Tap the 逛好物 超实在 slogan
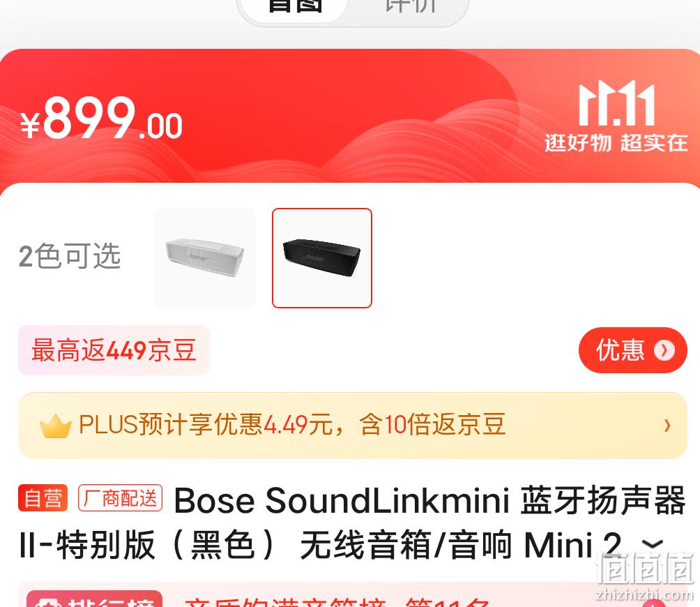This screenshot has width=700, height=607. click(616, 143)
